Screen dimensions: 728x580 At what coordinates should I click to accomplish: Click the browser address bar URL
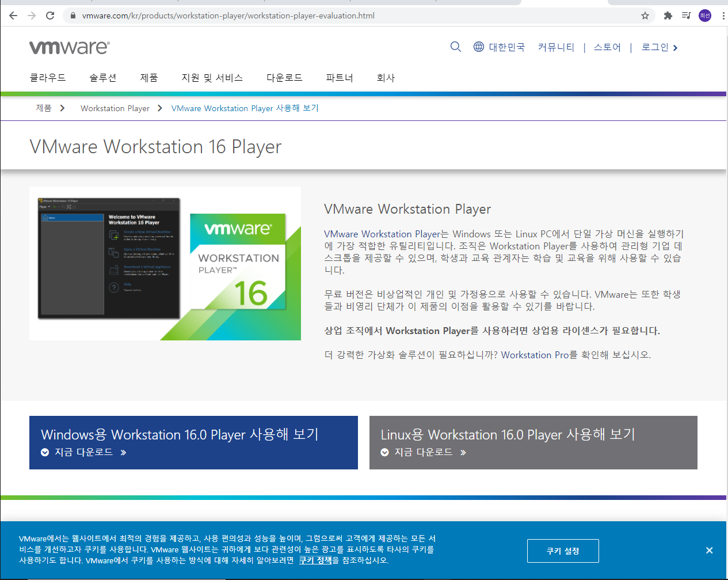[228, 16]
